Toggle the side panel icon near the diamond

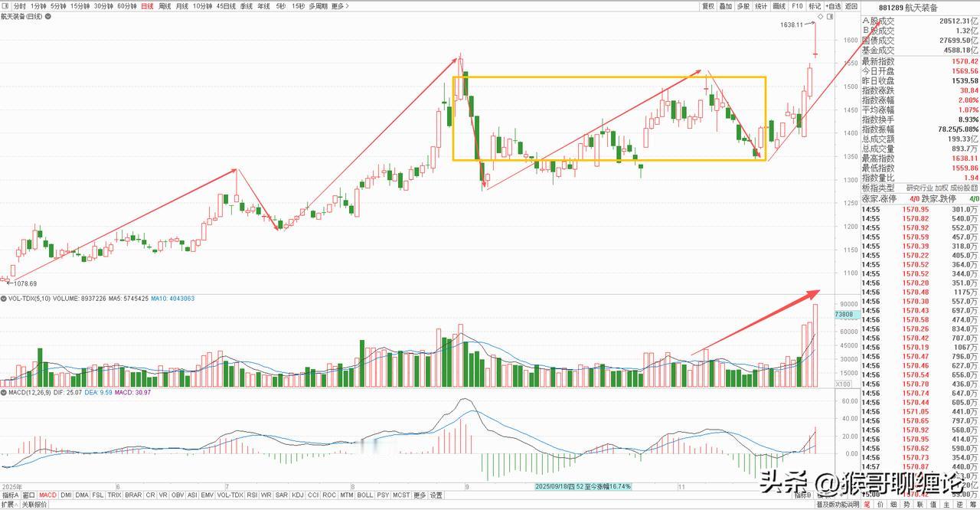point(830,17)
